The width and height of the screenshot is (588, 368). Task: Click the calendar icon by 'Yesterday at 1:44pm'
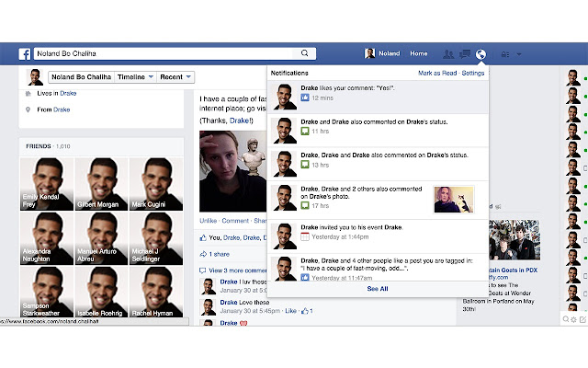pyautogui.click(x=305, y=236)
